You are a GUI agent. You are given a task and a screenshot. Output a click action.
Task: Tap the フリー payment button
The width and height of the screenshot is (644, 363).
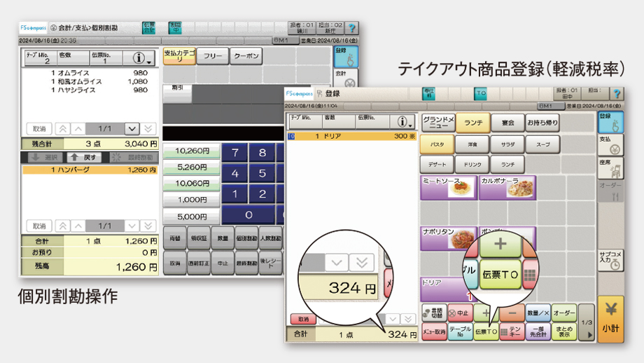click(213, 56)
